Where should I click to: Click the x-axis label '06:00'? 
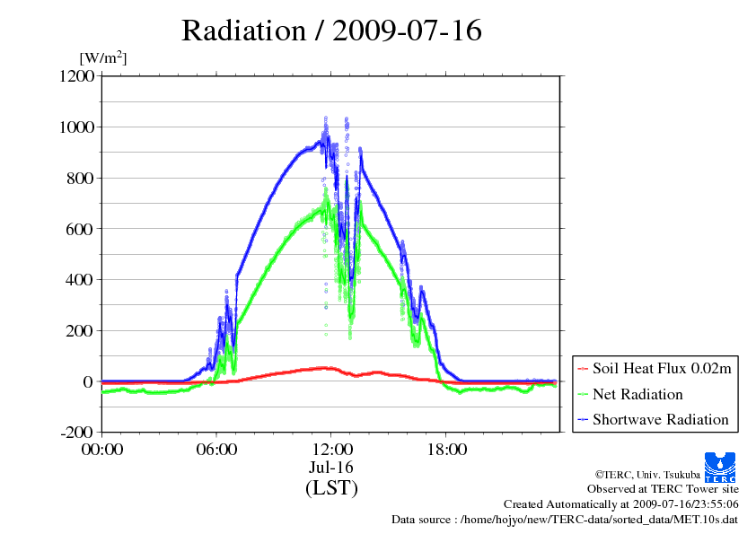216,450
